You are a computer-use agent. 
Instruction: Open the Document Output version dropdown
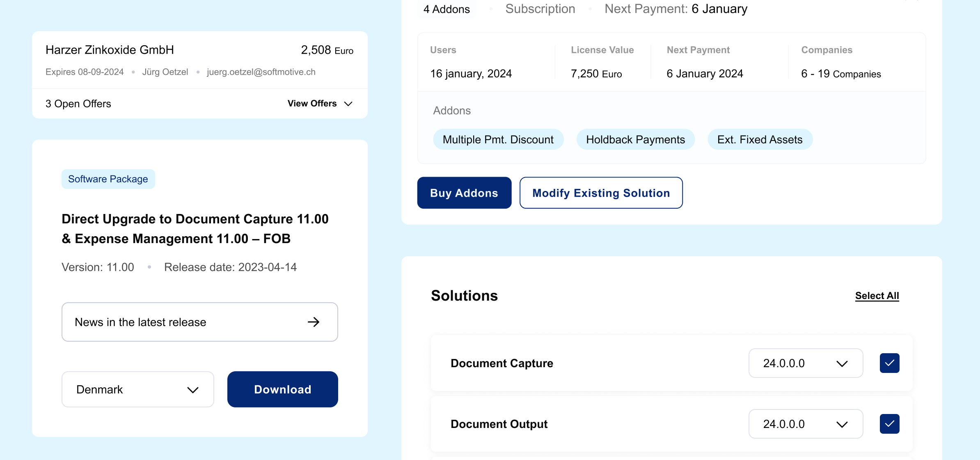tap(806, 424)
